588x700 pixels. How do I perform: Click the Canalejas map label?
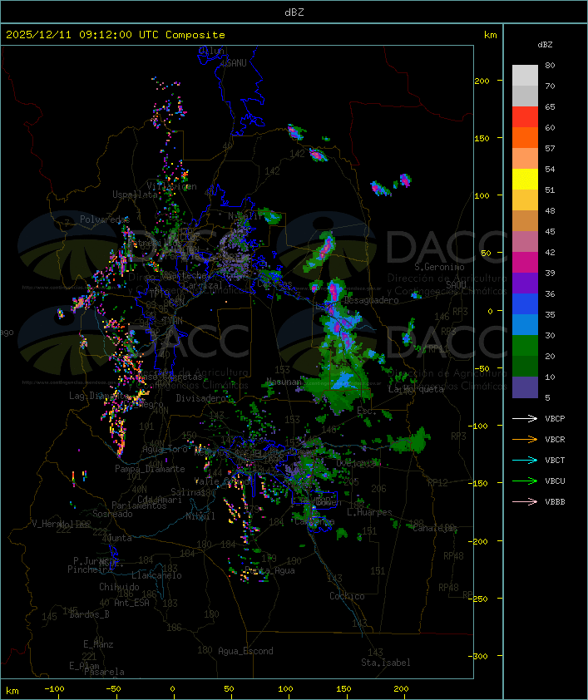435,529
